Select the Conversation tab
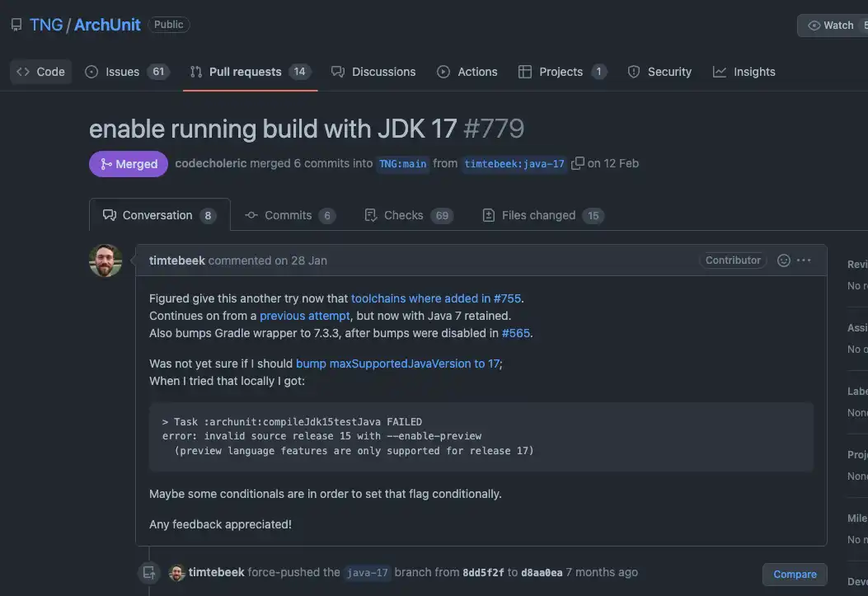The height and width of the screenshot is (596, 868). 159,215
